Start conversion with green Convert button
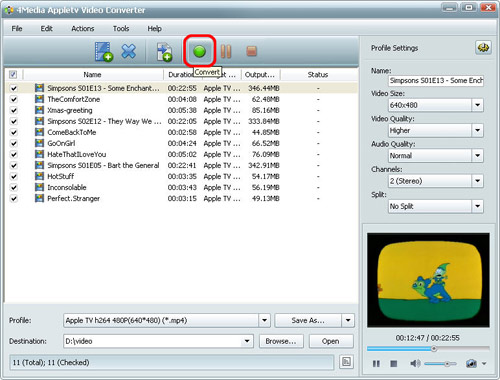 (x=199, y=52)
